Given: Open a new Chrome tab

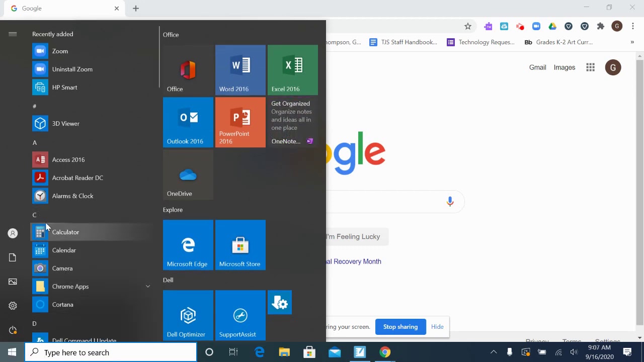Looking at the screenshot, I should [136, 9].
